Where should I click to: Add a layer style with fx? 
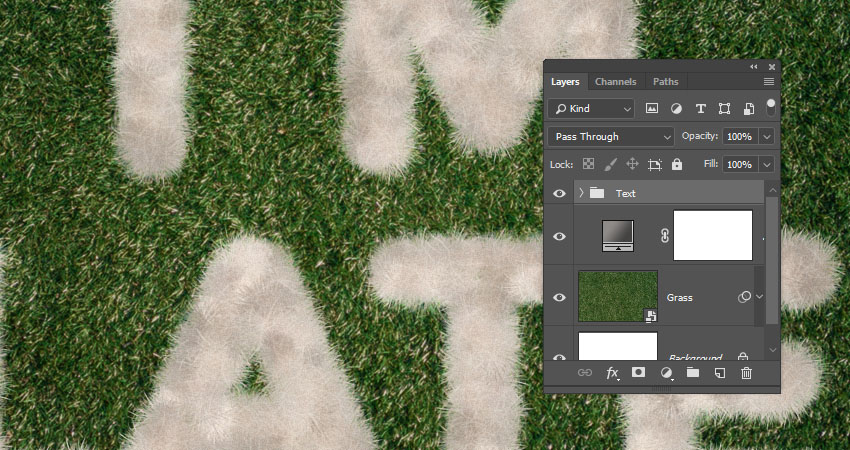612,373
